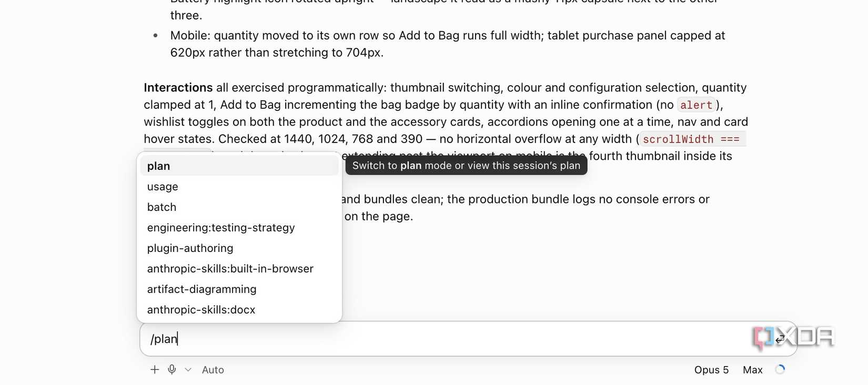Screen dimensions: 868x385
Task: Choose the plugin-authoring suggestion
Action: pyautogui.click(x=239, y=248)
